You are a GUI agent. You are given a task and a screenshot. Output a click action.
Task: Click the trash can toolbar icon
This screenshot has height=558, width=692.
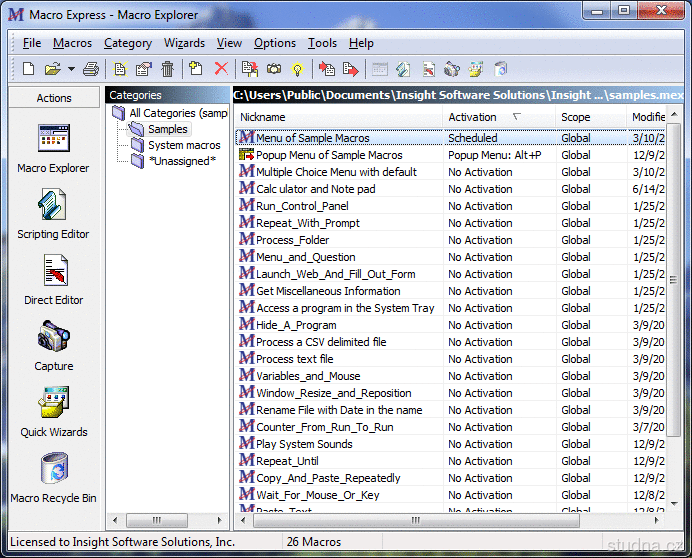168,69
